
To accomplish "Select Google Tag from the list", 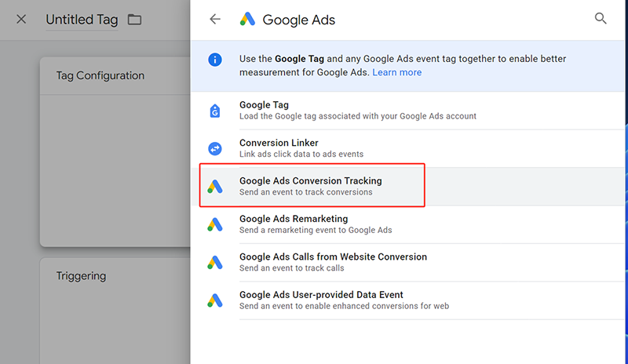I will (x=264, y=105).
